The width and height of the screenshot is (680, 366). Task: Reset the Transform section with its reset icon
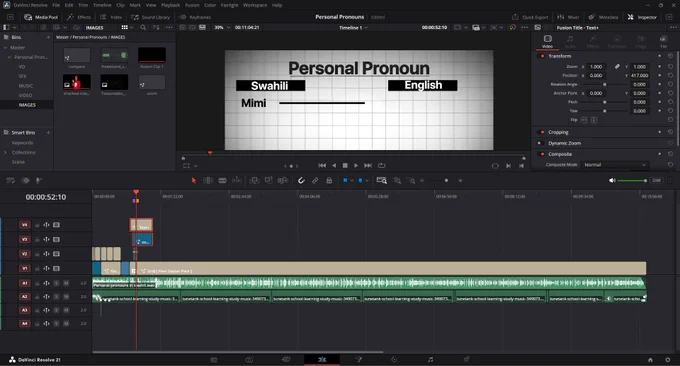point(670,56)
